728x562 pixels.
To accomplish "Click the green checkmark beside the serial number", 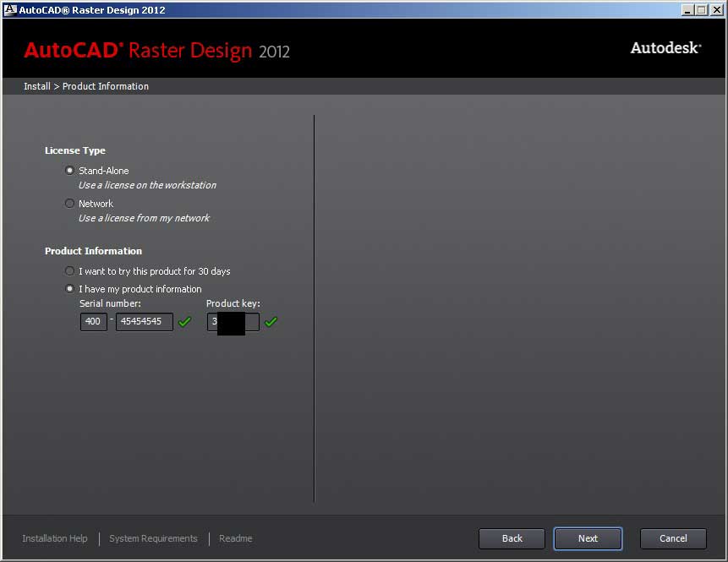I will coord(185,322).
